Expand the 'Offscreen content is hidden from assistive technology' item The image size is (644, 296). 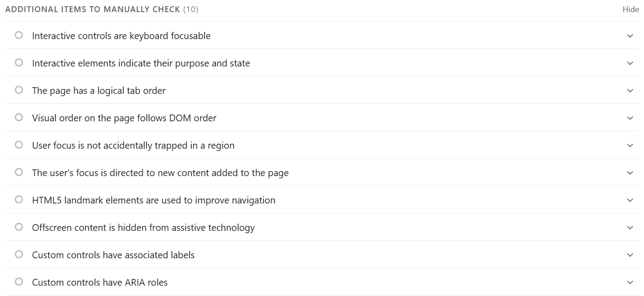(x=630, y=228)
